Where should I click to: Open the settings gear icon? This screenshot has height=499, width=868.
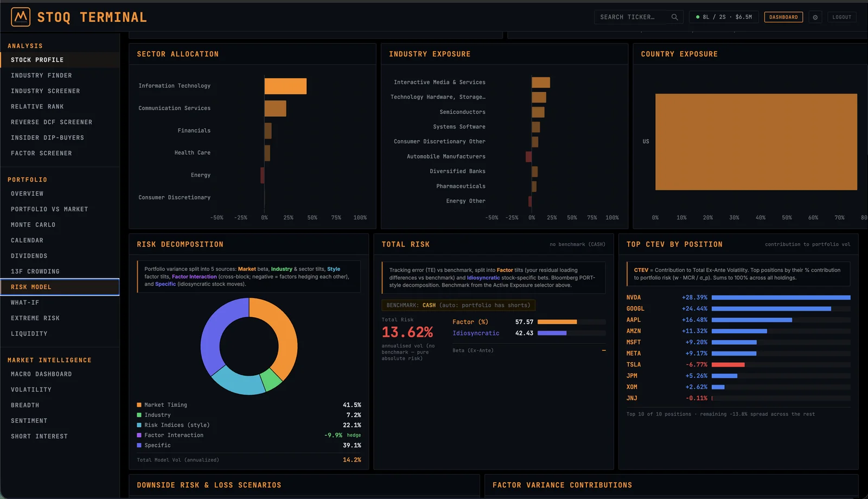(815, 17)
